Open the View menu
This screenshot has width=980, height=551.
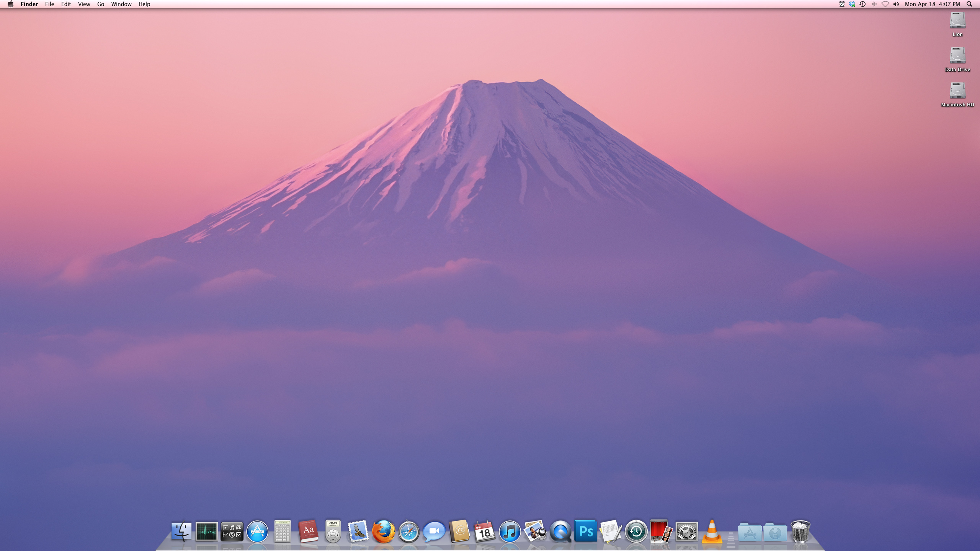click(x=84, y=4)
